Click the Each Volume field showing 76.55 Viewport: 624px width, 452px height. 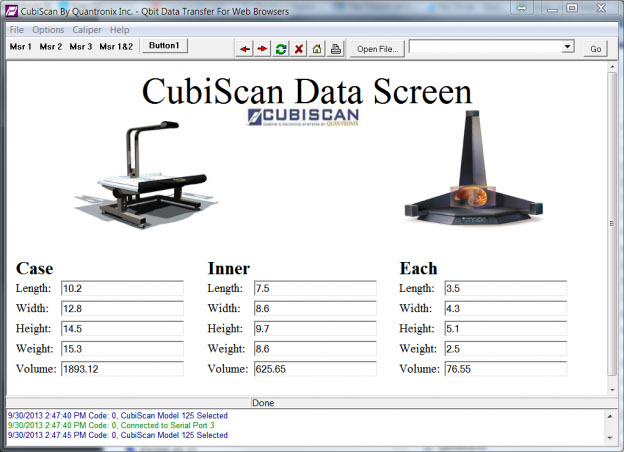505,369
